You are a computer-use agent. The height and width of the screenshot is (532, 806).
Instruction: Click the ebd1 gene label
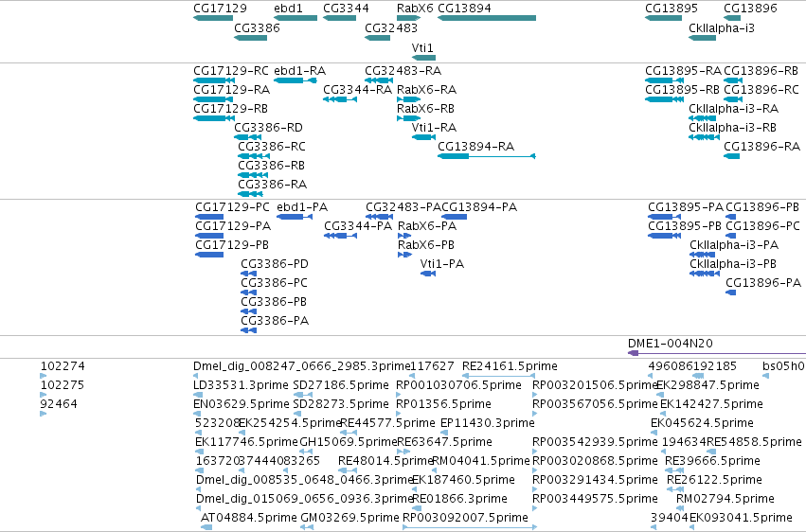point(288,9)
